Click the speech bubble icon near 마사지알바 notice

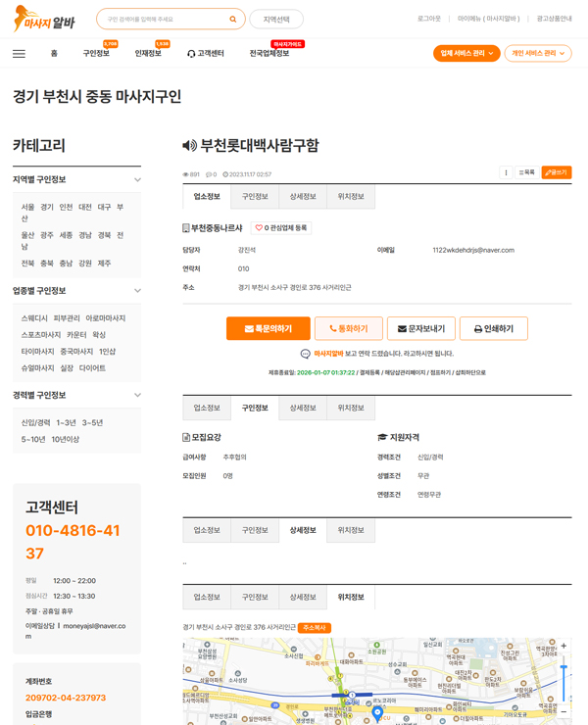pyautogui.click(x=306, y=354)
